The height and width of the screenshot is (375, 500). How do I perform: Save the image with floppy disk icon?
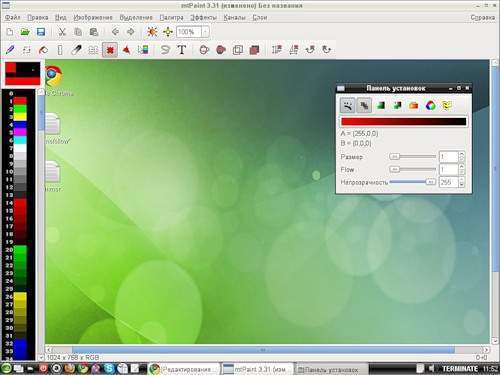coord(41,32)
